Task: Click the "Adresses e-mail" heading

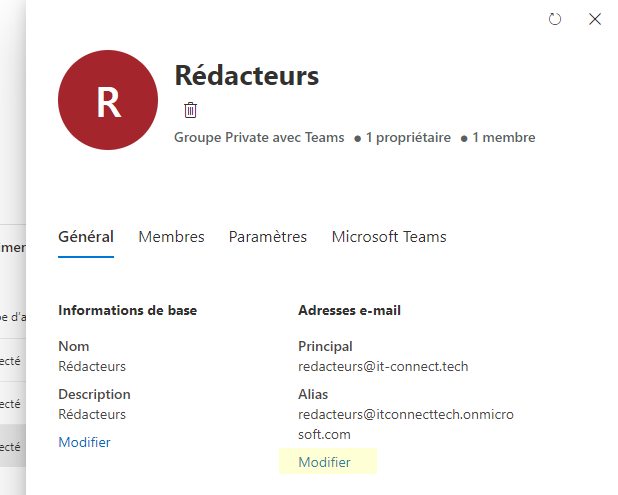Action: pos(349,310)
